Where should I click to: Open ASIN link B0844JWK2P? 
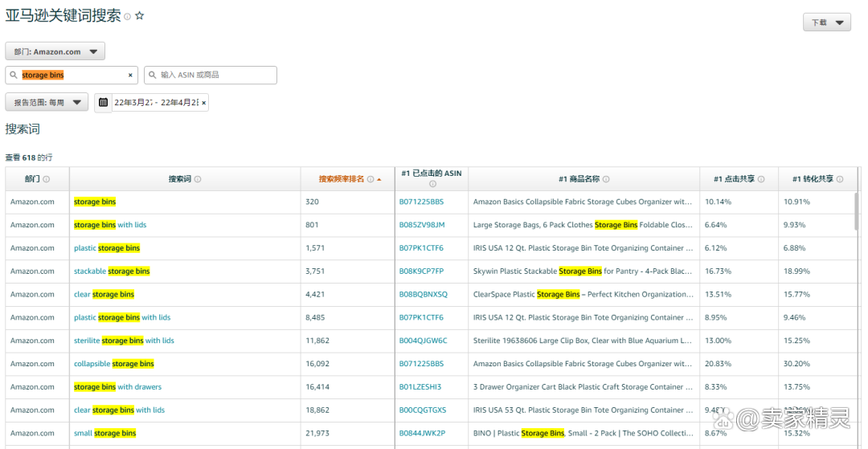click(422, 433)
